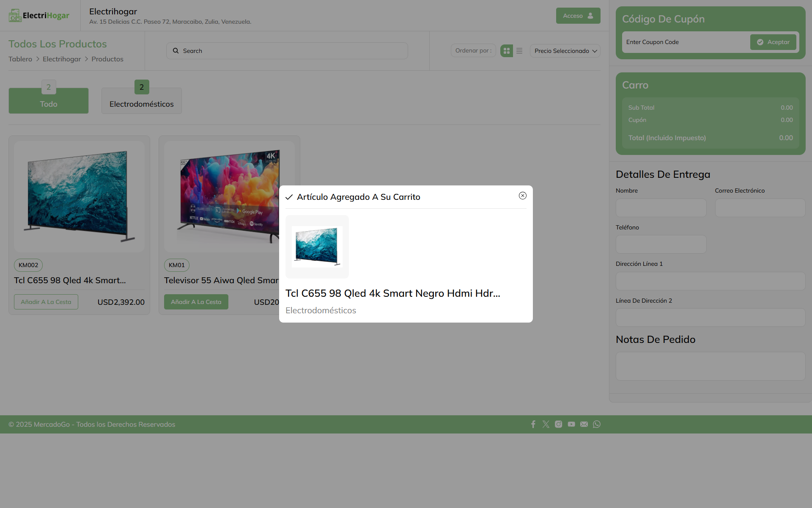Viewport: 812px width, 508px height.
Task: Click the Televisor 55 Aiwa card title
Action: (222, 280)
